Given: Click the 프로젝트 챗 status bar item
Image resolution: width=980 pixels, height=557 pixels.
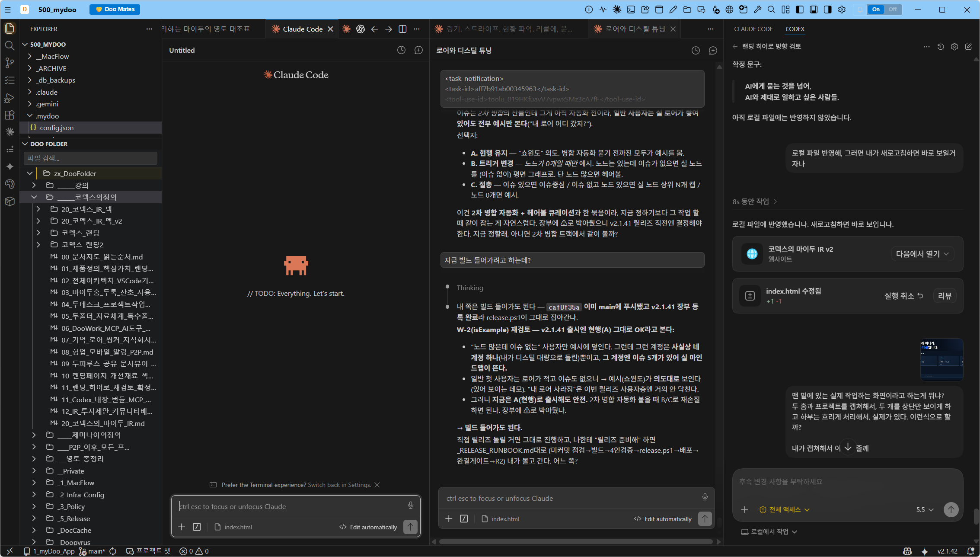Looking at the screenshot, I should (148, 551).
